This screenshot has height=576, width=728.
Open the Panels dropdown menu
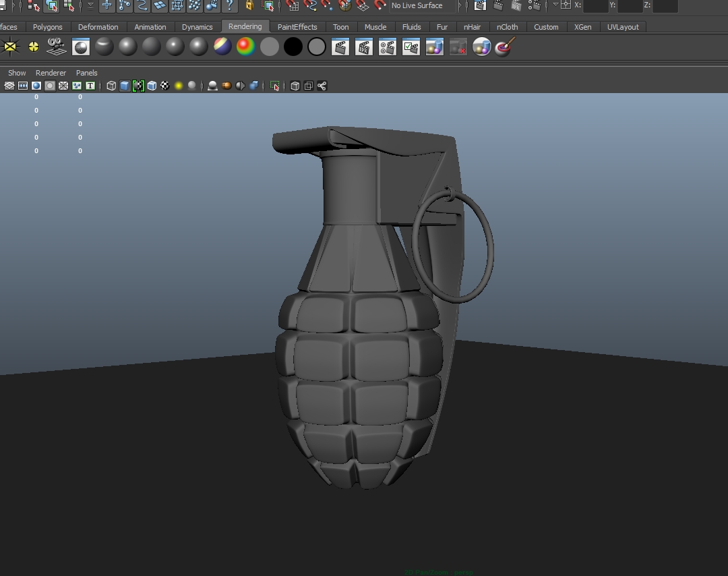[x=86, y=73]
